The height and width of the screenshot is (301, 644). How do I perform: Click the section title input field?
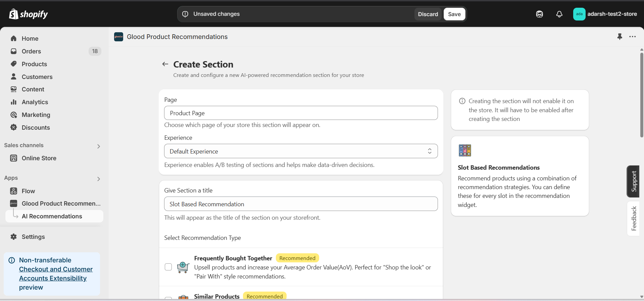pyautogui.click(x=301, y=204)
